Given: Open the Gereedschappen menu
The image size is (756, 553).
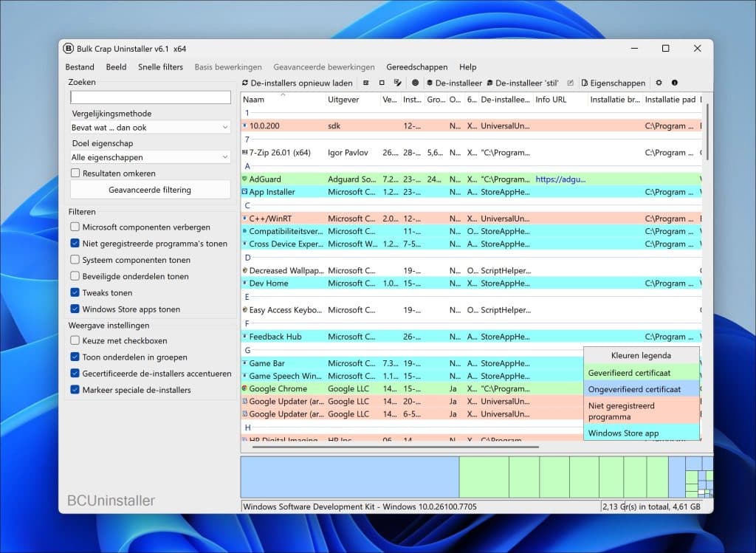Looking at the screenshot, I should 416,67.
